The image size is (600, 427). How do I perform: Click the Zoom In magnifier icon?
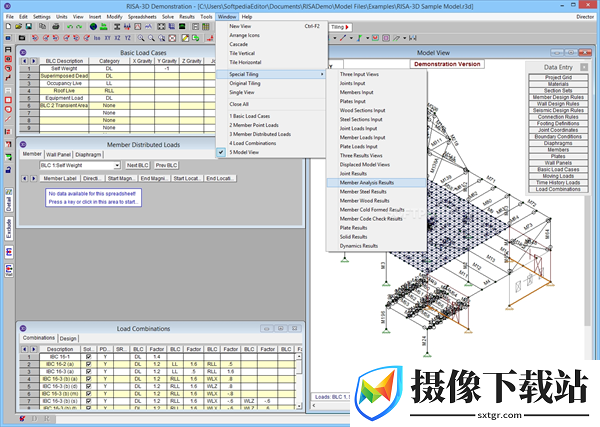pyautogui.click(x=141, y=38)
